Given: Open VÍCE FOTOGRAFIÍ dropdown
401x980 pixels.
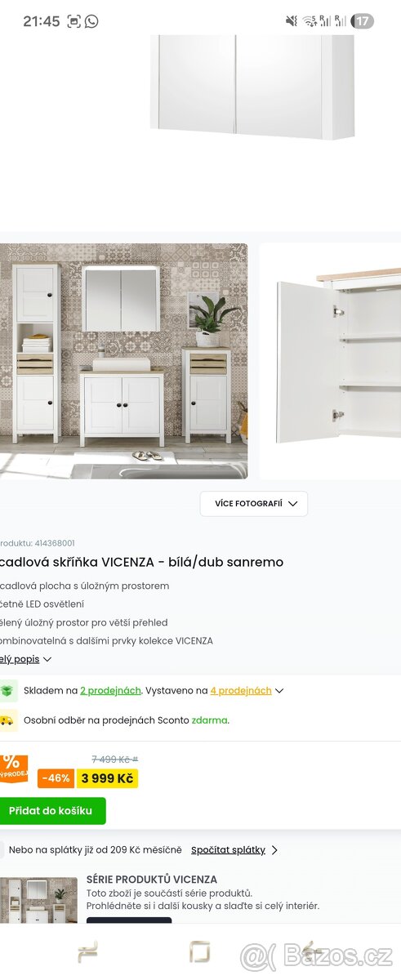Looking at the screenshot, I should [x=254, y=504].
